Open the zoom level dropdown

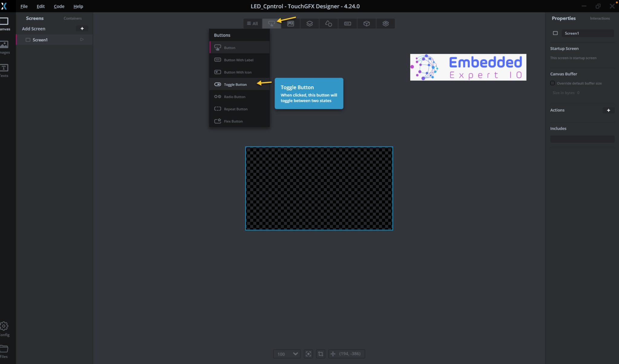(286, 354)
